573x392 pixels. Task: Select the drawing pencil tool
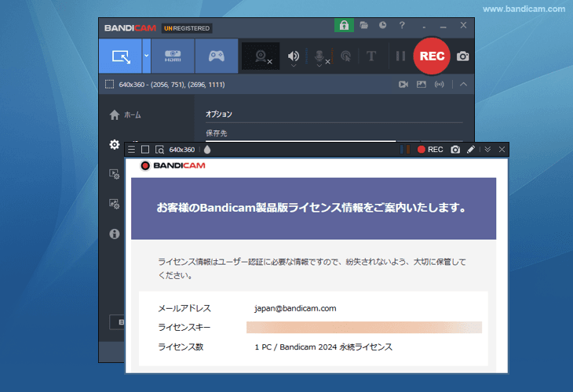coord(471,149)
